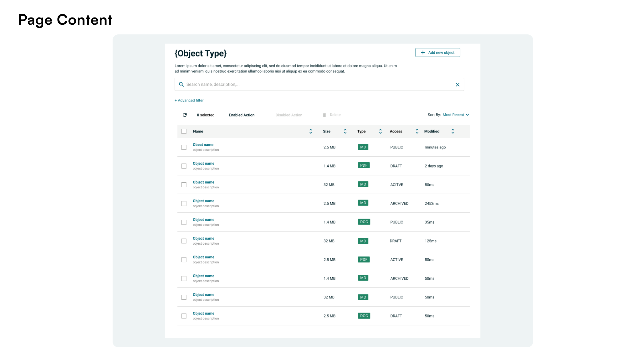644x357 pixels.
Task: Click the refresh icon beside 0 selected
Action: pos(185,115)
